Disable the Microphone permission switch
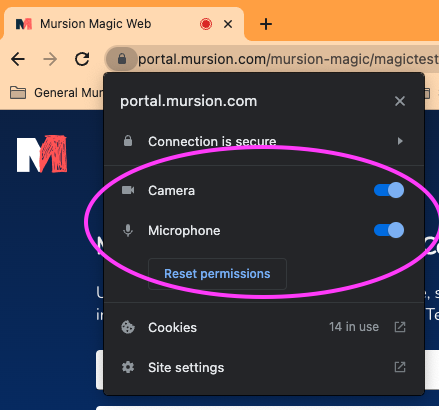 pos(389,230)
